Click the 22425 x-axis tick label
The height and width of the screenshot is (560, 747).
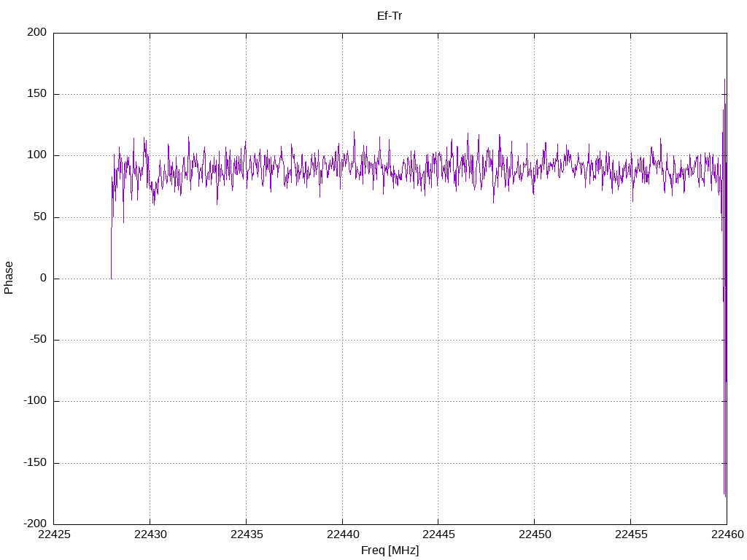tap(54, 535)
